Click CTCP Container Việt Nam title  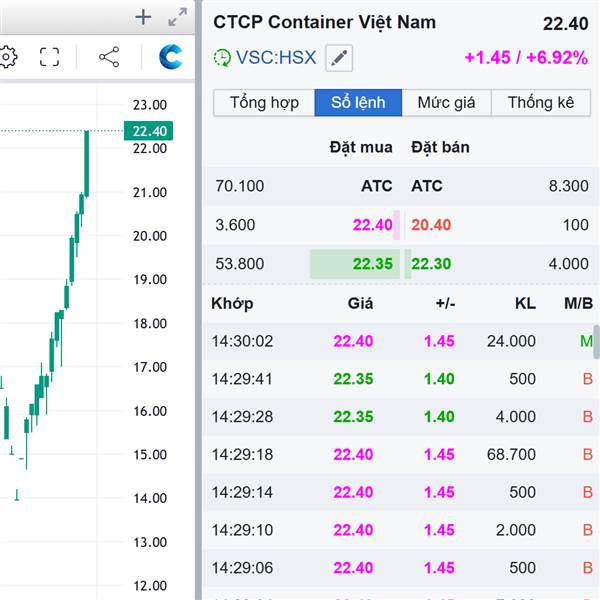(x=324, y=22)
